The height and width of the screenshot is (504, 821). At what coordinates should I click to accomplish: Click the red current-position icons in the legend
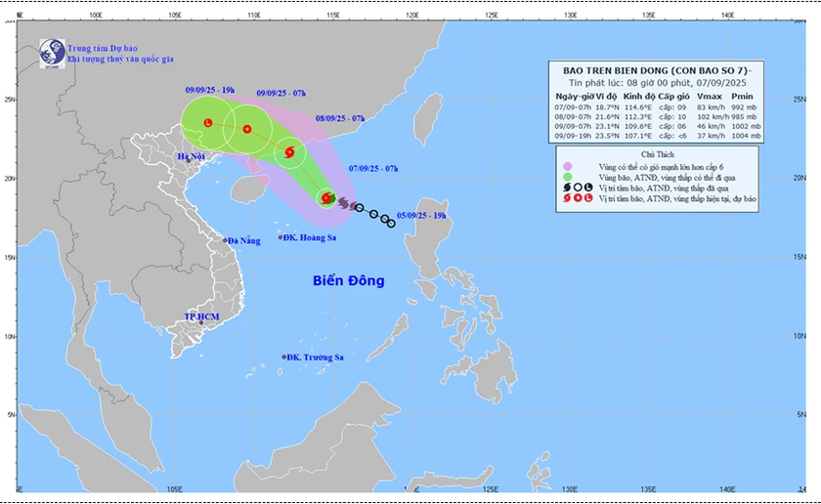[x=577, y=200]
